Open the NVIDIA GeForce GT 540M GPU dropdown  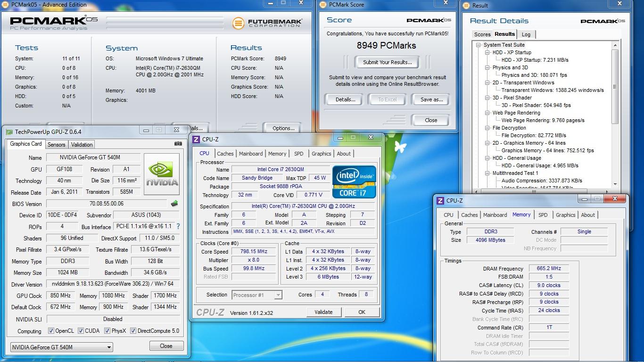[62, 347]
